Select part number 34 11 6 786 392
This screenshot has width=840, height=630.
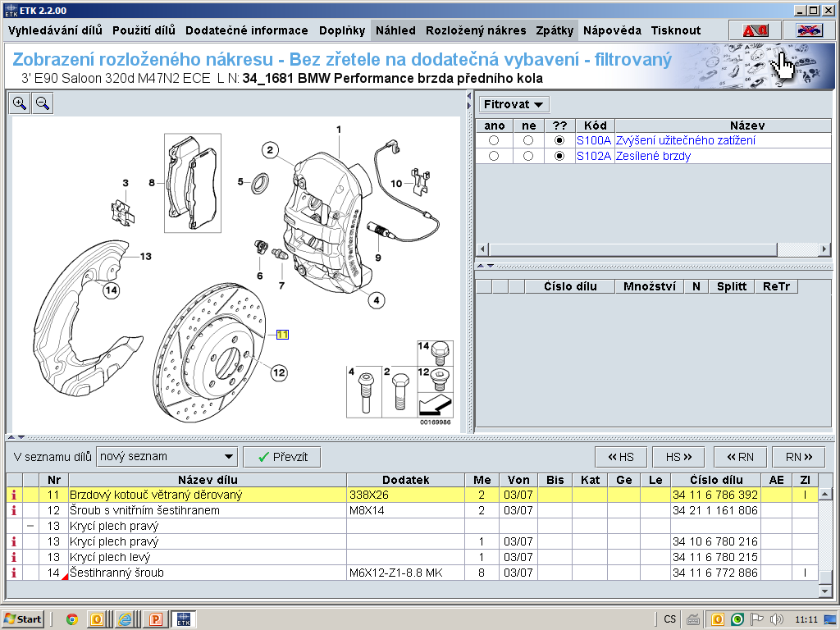[715, 495]
